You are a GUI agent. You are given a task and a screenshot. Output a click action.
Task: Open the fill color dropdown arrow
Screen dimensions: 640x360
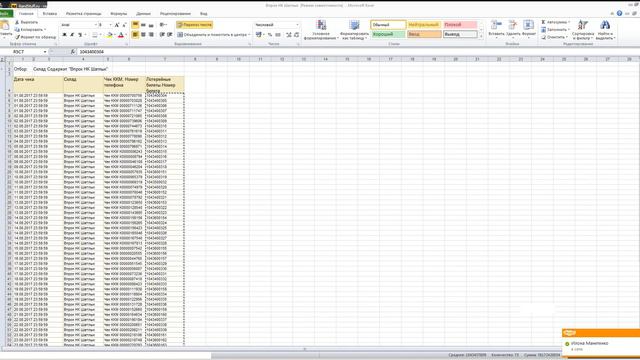[x=114, y=35]
